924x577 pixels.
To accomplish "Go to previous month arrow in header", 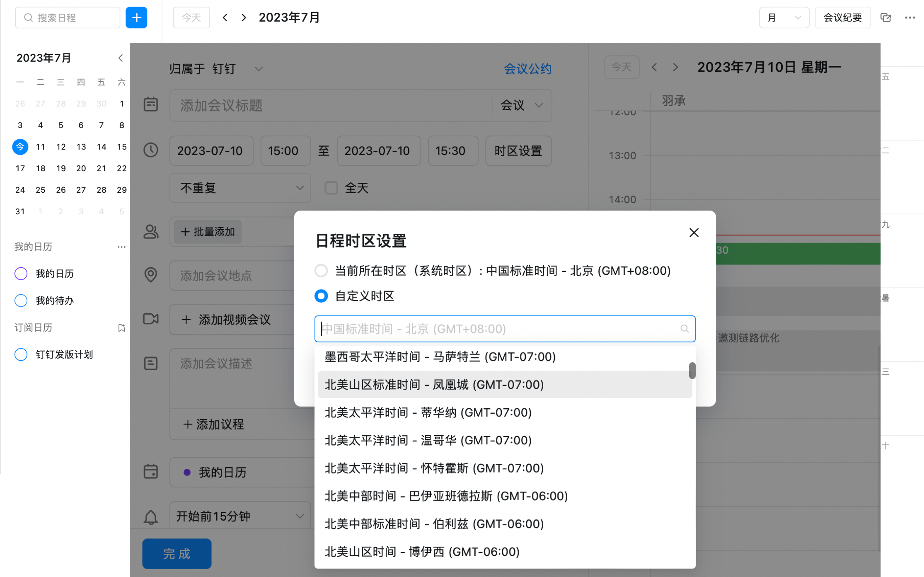I will [x=225, y=18].
